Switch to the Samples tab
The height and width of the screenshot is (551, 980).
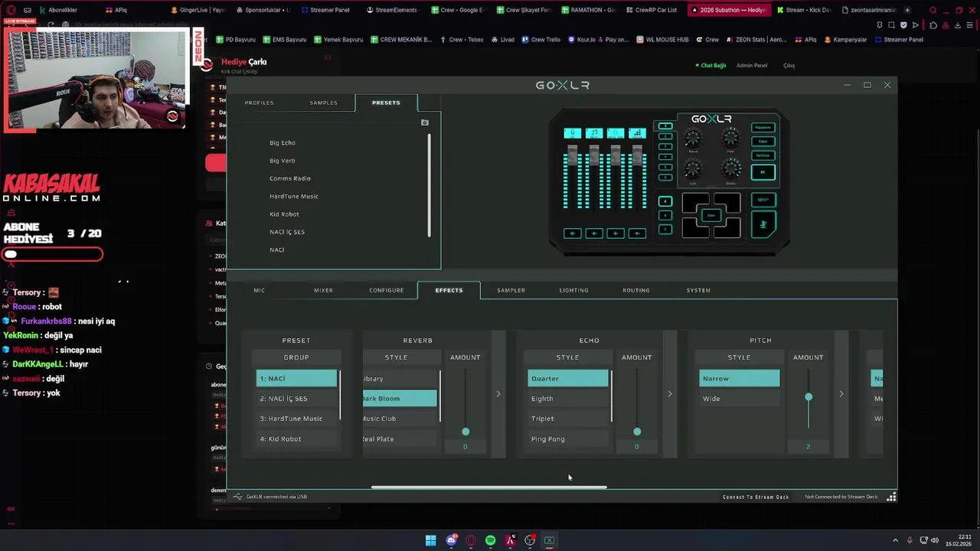(x=323, y=103)
